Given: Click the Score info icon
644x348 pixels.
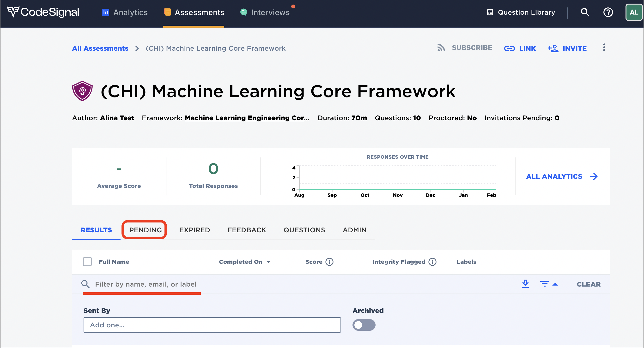Looking at the screenshot, I should [329, 262].
